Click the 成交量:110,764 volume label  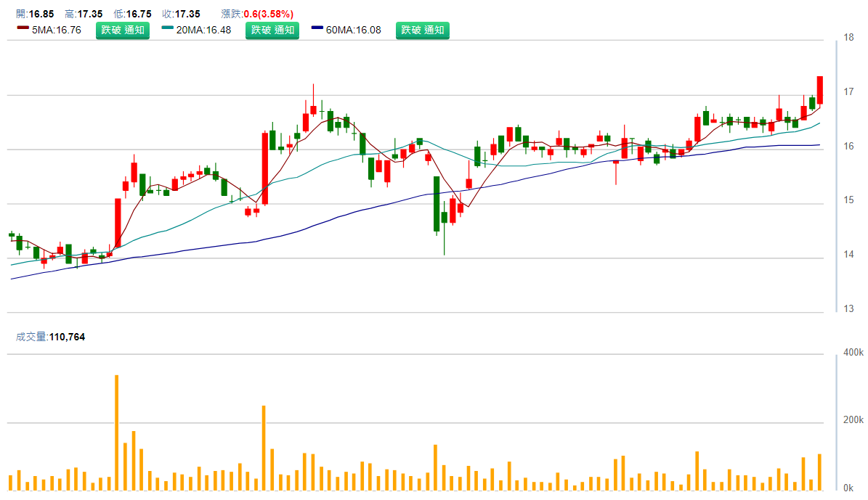51,337
